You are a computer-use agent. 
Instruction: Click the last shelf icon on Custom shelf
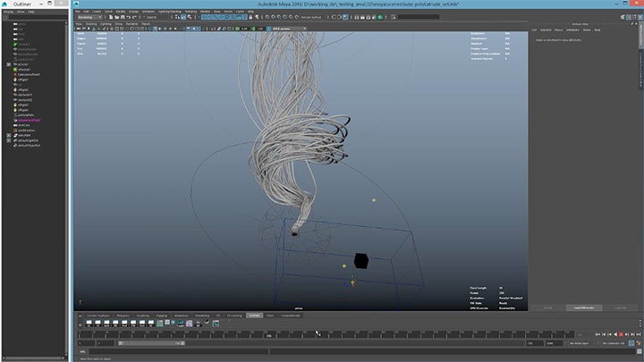point(216,324)
